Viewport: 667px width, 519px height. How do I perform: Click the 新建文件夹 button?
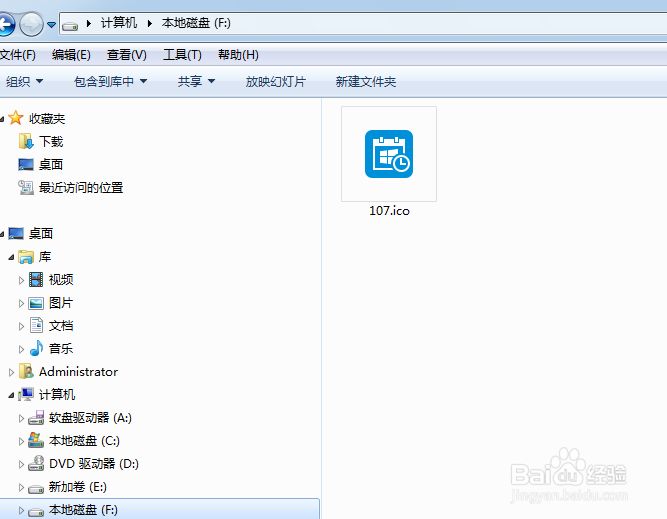coord(366,81)
